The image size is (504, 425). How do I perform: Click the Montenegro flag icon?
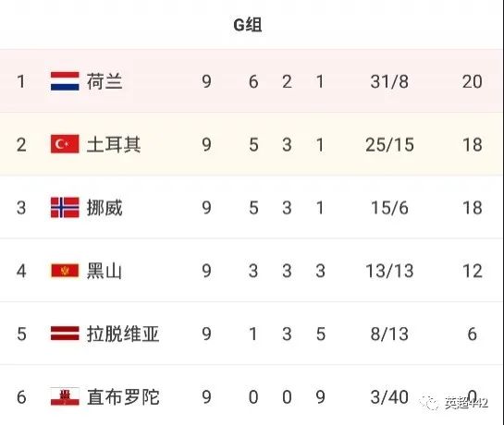click(x=65, y=271)
